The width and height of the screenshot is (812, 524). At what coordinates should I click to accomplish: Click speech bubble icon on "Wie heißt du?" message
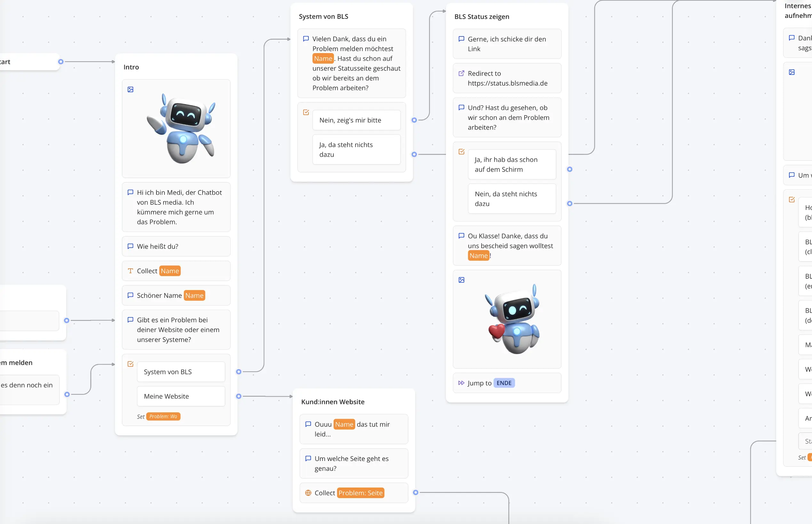[130, 246]
